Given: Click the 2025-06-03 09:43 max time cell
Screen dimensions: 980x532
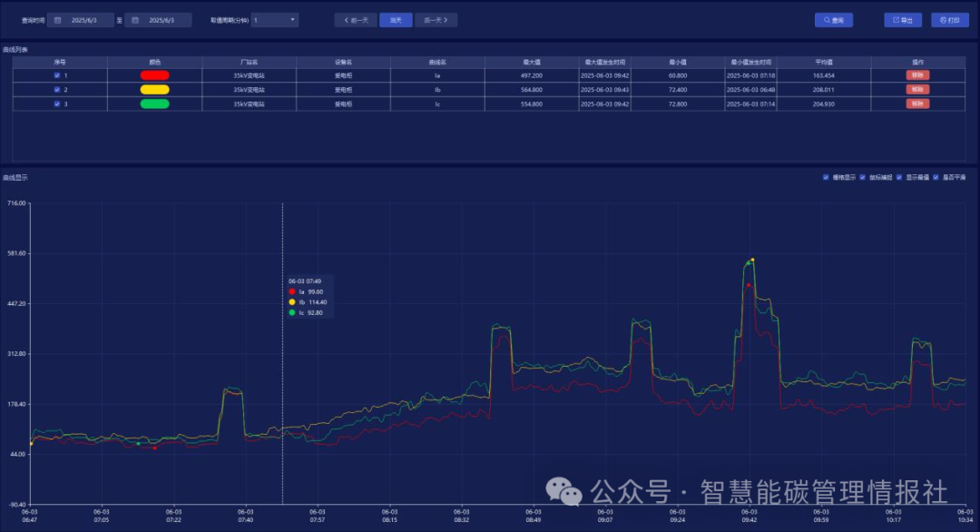Looking at the screenshot, I should pos(605,89).
